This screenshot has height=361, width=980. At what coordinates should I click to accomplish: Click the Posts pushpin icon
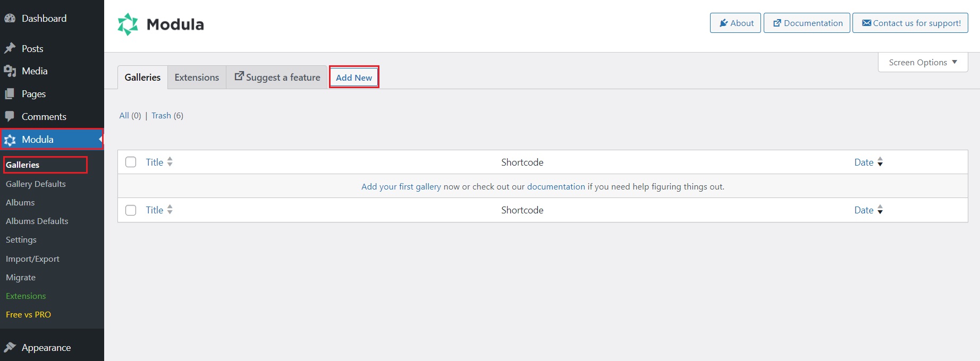point(10,48)
